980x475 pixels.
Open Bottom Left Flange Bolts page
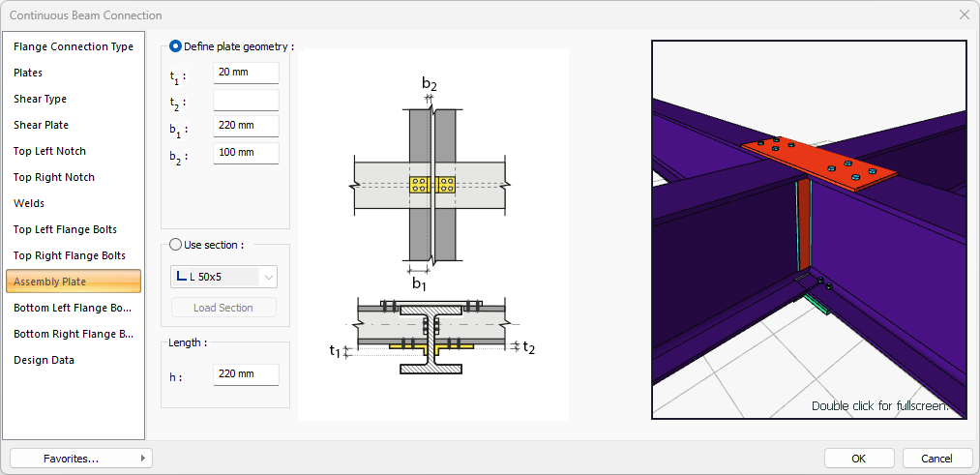coord(74,309)
